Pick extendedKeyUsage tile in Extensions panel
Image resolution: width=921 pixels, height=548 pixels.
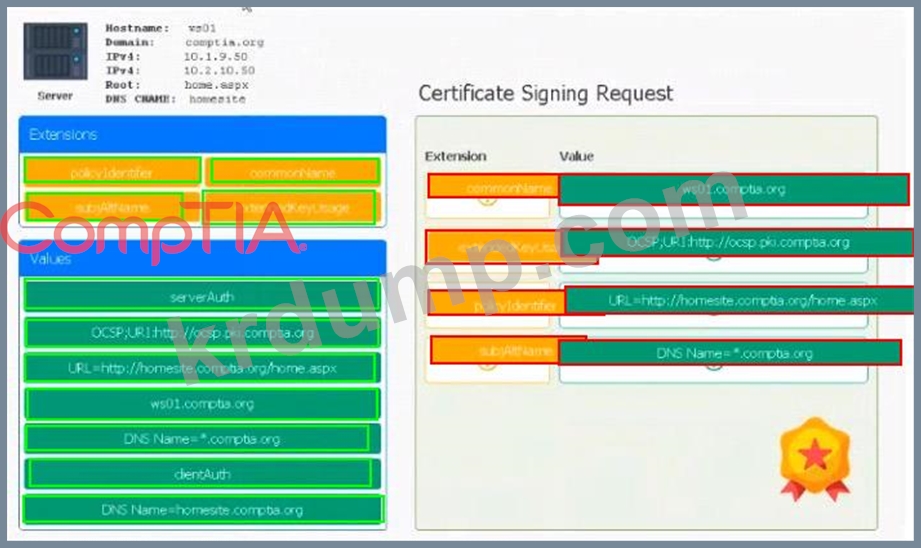[289, 207]
